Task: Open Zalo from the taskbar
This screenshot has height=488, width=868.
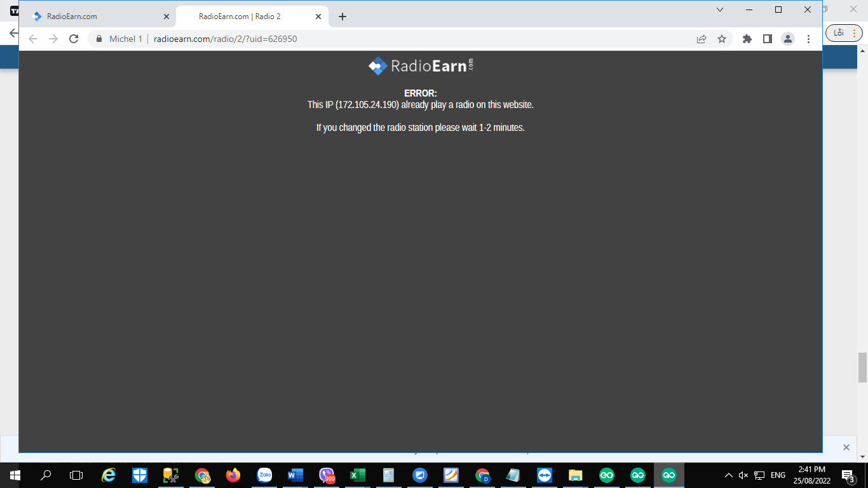Action: pos(264,475)
